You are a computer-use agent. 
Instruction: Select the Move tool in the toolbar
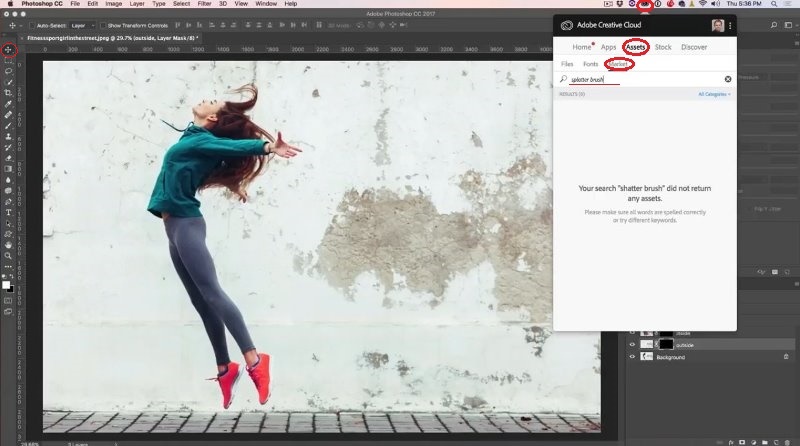point(8,49)
